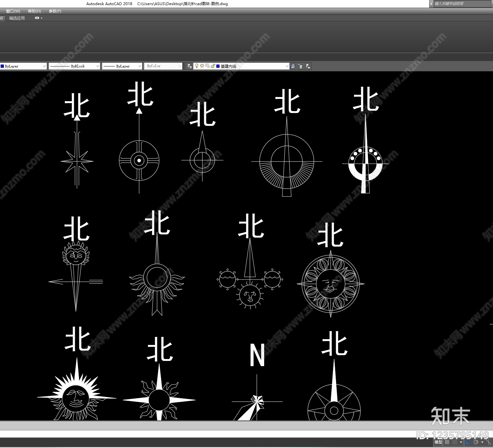Click the 模型 status bar button
Viewport: 493px width, 448px height.
coord(438,442)
